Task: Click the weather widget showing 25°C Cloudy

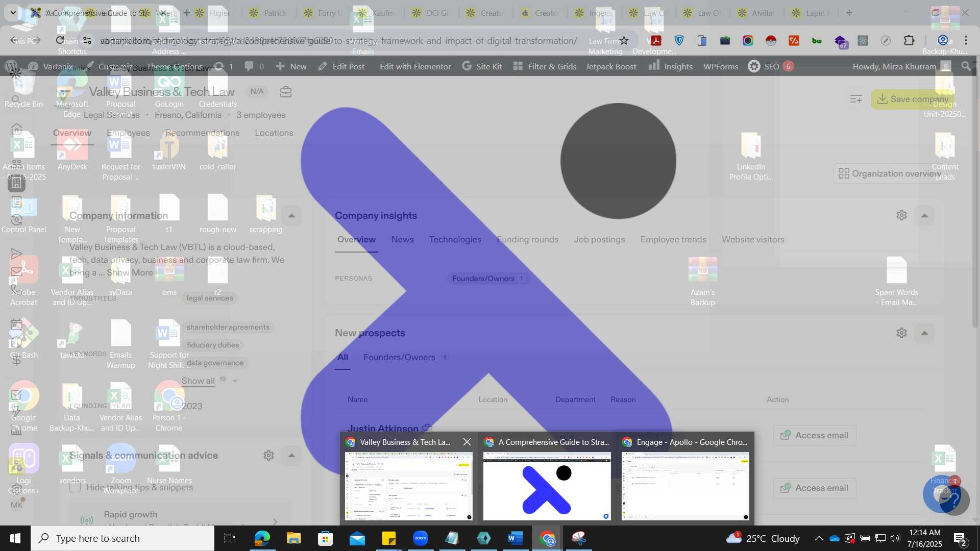Action: coord(763,538)
